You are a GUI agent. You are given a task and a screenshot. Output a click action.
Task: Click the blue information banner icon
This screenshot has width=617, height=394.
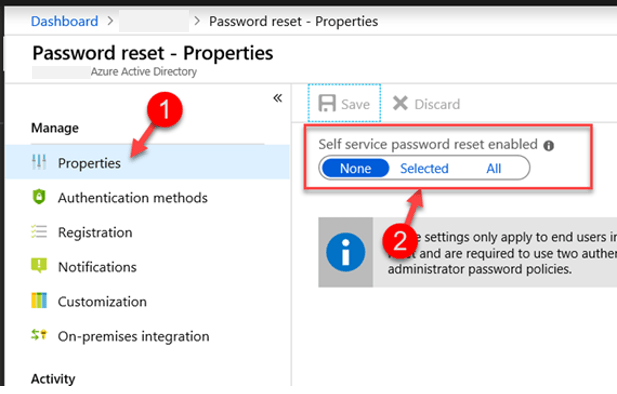coord(345,252)
